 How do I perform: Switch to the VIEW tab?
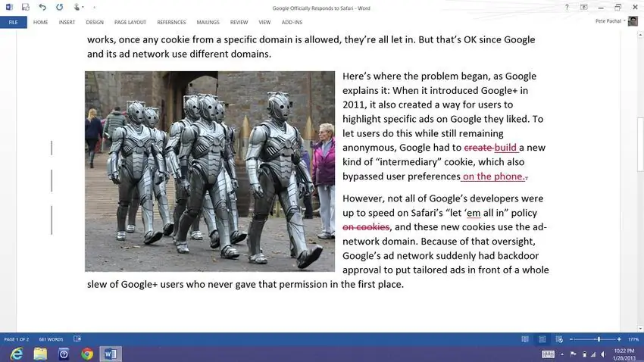[264, 22]
